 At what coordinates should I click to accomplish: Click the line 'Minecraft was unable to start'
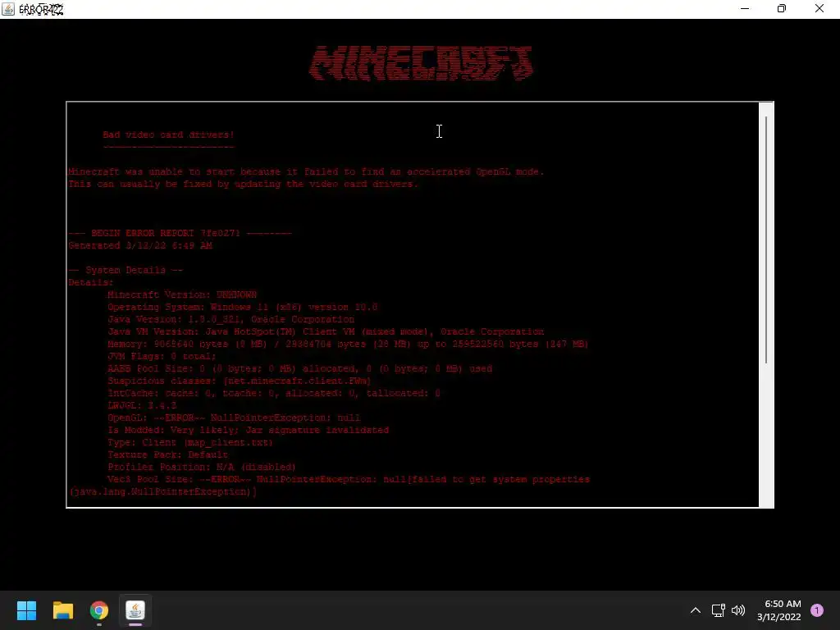306,171
